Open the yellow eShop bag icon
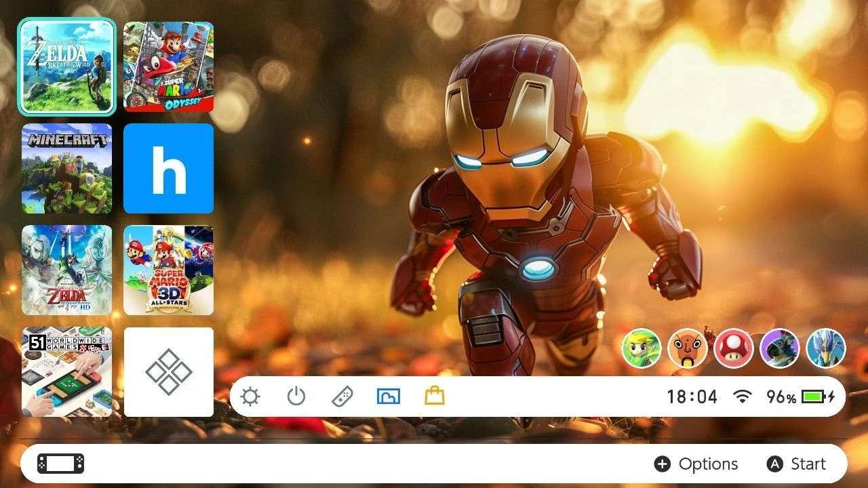 (x=435, y=396)
